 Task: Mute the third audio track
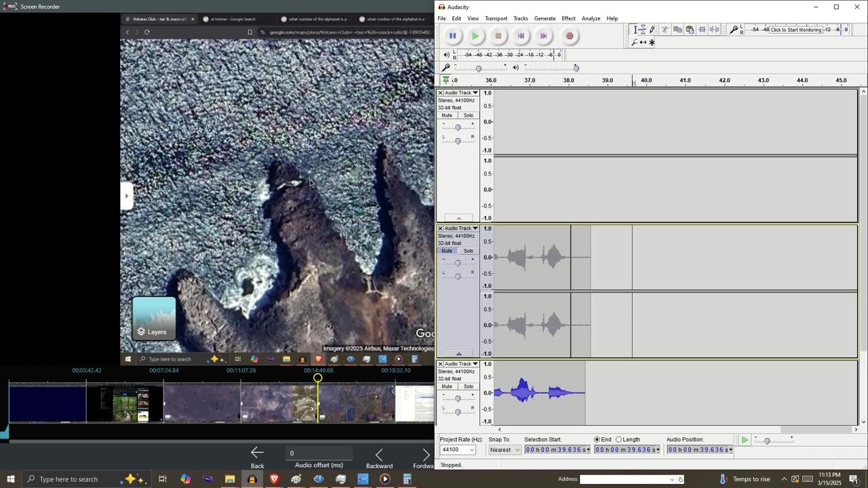tap(447, 386)
